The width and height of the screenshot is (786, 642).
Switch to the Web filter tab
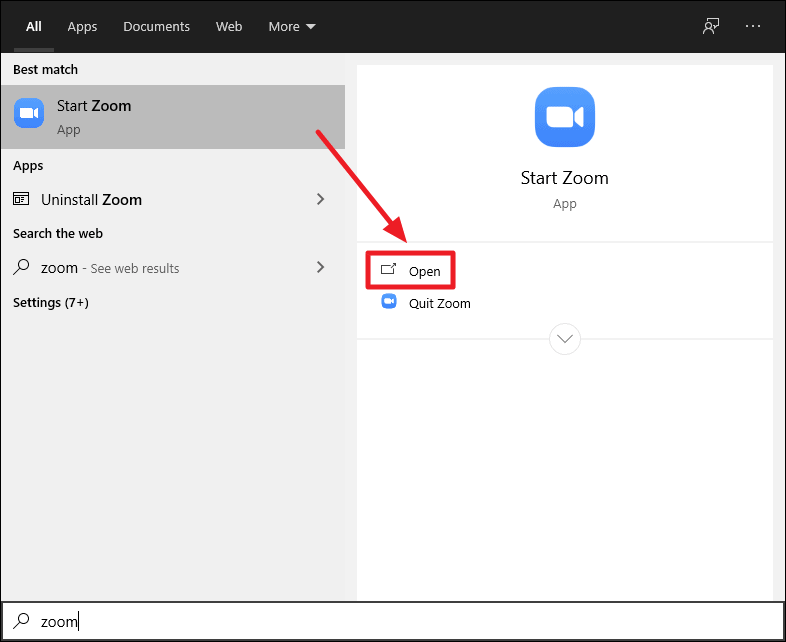[x=229, y=27]
